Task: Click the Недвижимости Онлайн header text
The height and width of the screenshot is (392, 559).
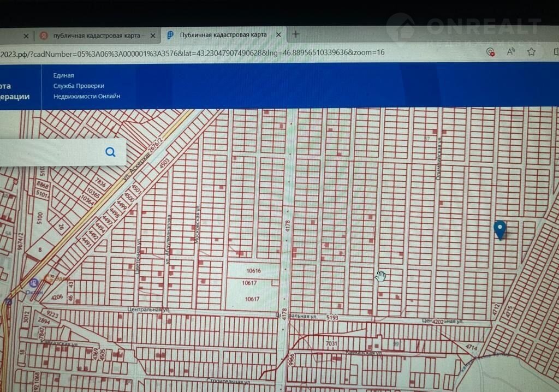Action: pyautogui.click(x=87, y=96)
